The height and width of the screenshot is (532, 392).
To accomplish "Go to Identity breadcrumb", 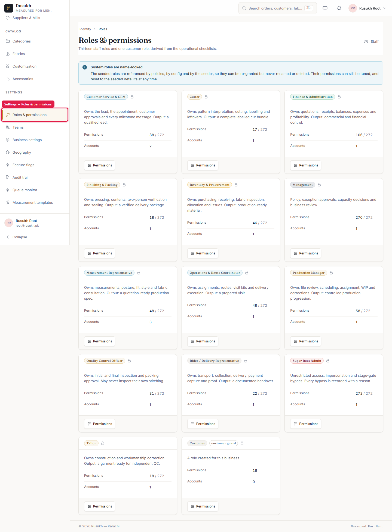I will [x=85, y=29].
